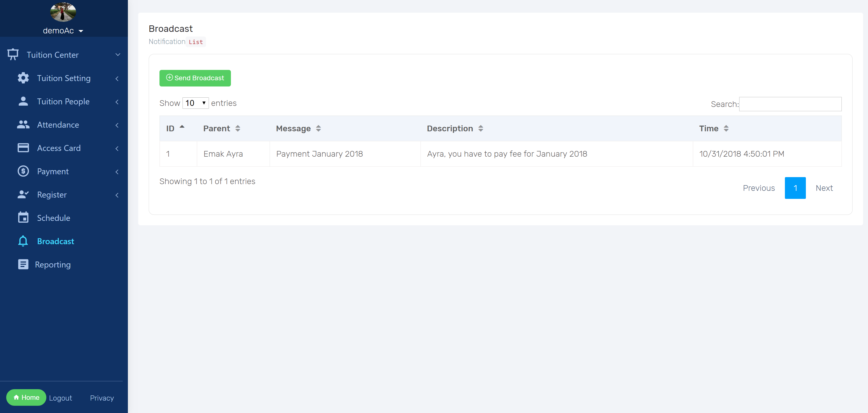Click the Attendance group icon

coord(23,124)
